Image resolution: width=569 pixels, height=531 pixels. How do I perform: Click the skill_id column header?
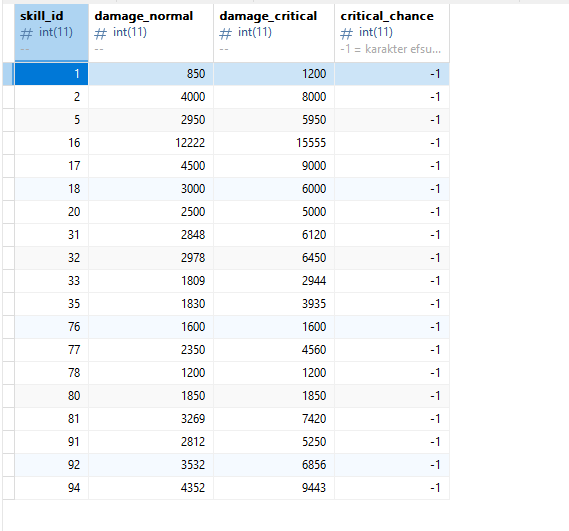point(52,32)
